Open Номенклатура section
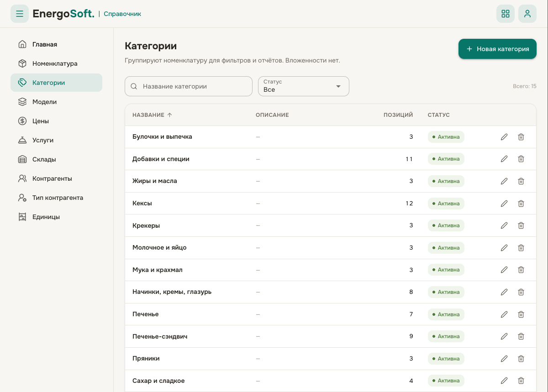548x392 pixels. [56, 63]
